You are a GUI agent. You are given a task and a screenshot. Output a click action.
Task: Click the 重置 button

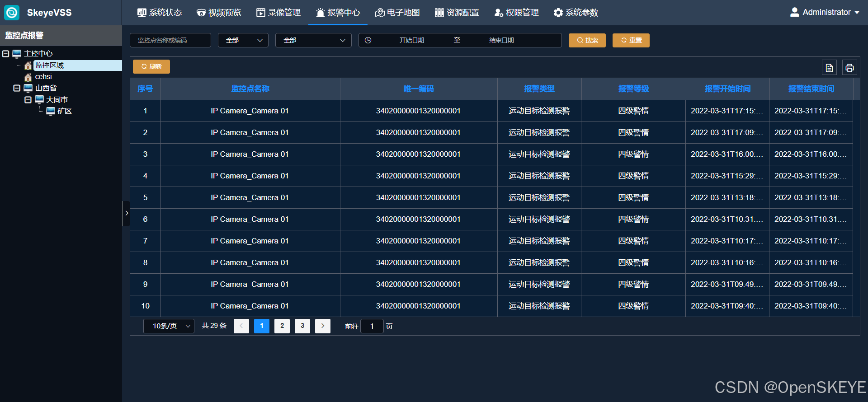[x=631, y=40]
